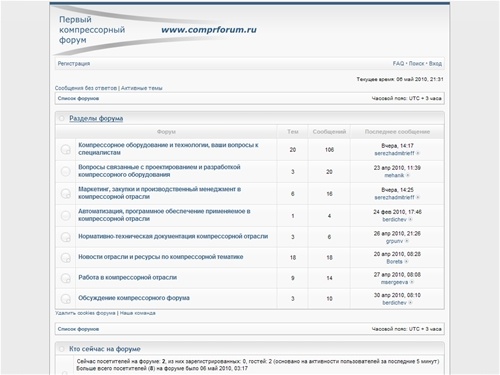This screenshot has width=500, height=375.
Task: Open Автоматизация, программное обеспечение forum
Action: 164,215
